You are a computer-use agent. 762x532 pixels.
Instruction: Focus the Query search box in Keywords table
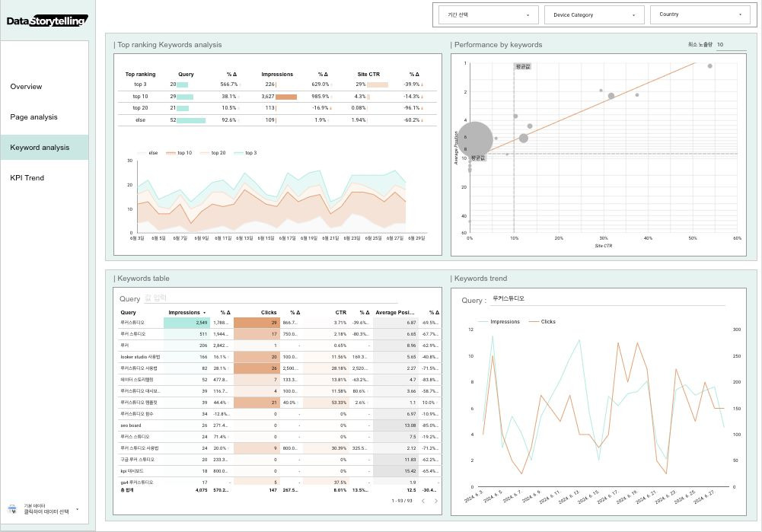click(270, 298)
